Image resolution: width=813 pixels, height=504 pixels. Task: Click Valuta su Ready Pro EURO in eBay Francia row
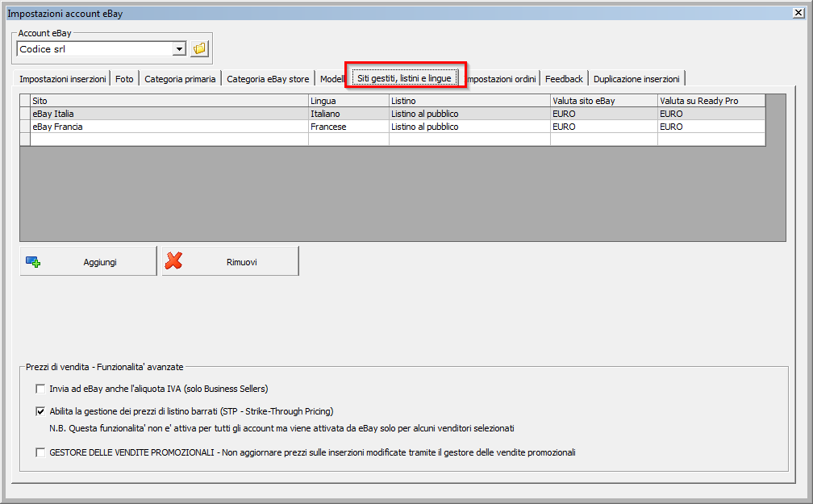pos(711,127)
